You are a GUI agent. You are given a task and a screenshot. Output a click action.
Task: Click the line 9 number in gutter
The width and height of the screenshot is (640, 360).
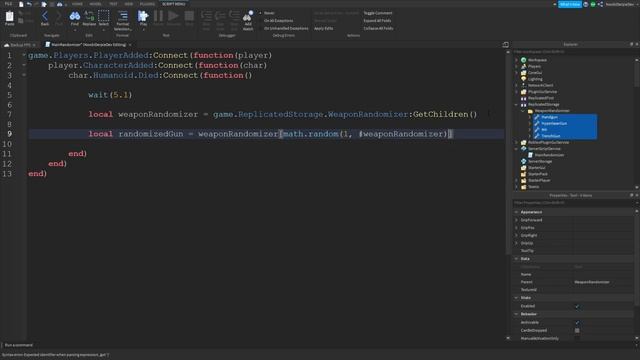point(9,134)
